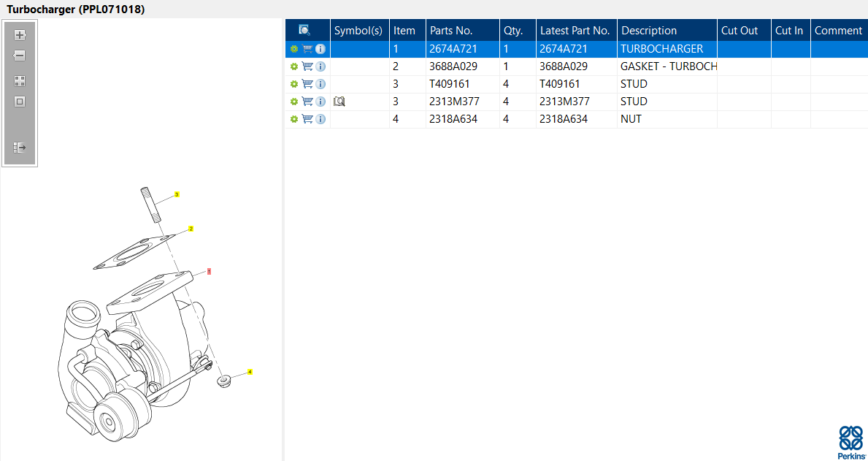This screenshot has width=868, height=461.
Task: Open info for stud T409161
Action: tap(320, 84)
